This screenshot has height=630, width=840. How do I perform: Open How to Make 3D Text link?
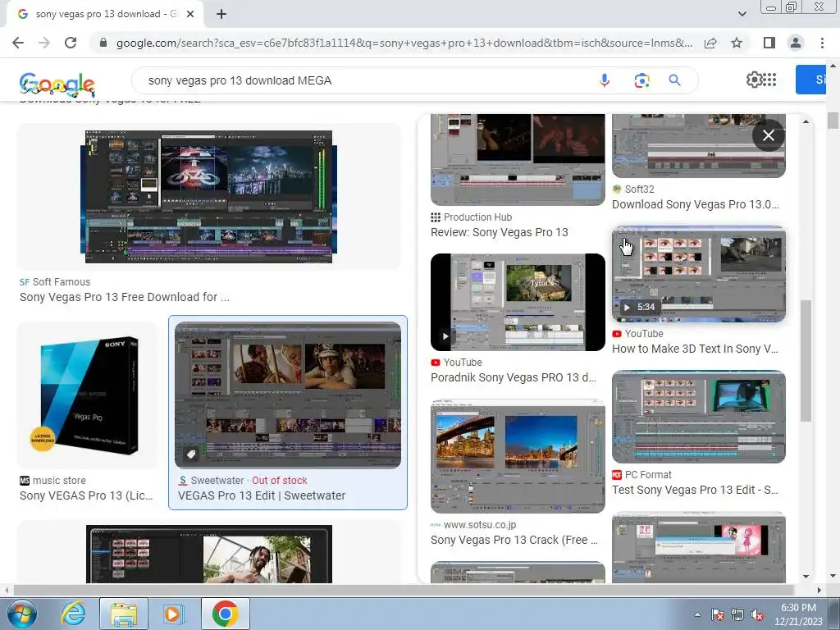pos(695,349)
